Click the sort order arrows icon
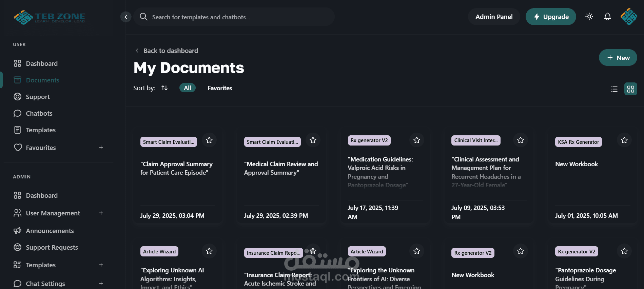The width and height of the screenshot is (644, 289). point(164,88)
